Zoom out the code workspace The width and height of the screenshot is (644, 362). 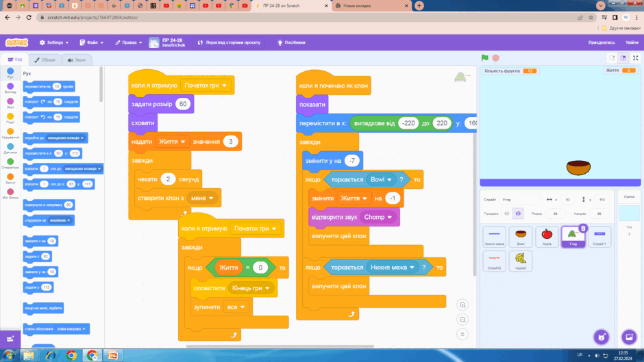pyautogui.click(x=462, y=320)
